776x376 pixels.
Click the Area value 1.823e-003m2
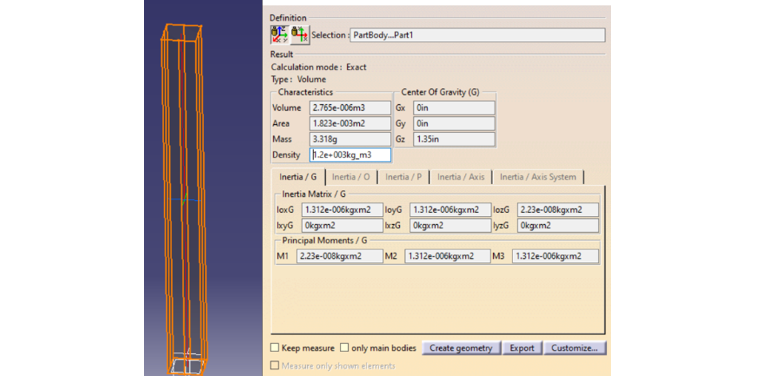tap(350, 124)
